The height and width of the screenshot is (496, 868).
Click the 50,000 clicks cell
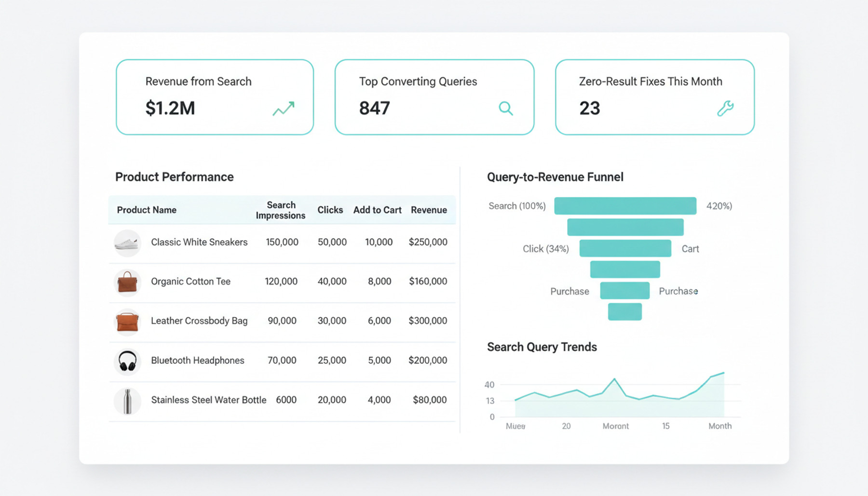coord(332,242)
